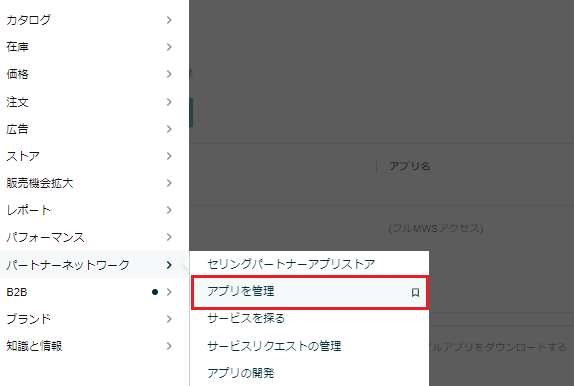Click the bookmark icon next to アプリを管理
Image resolution: width=574 pixels, height=386 pixels.
[x=415, y=292]
